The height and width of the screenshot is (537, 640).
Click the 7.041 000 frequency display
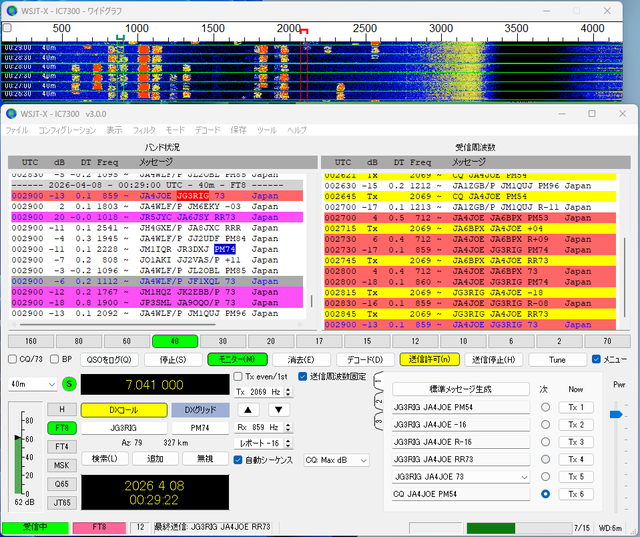[x=155, y=384]
